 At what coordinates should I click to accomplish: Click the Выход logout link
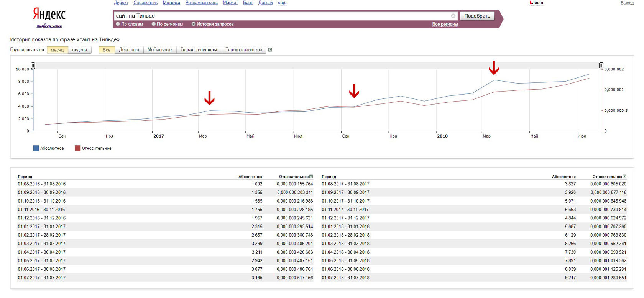[627, 3]
